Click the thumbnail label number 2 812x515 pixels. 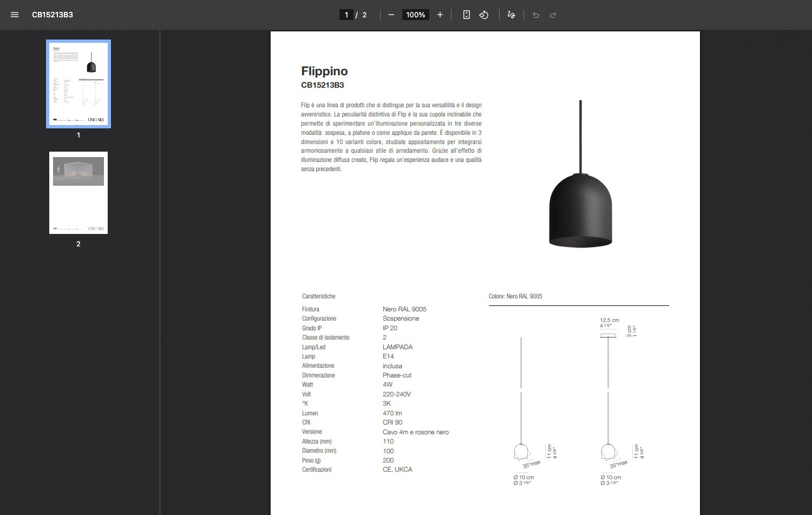click(x=78, y=244)
